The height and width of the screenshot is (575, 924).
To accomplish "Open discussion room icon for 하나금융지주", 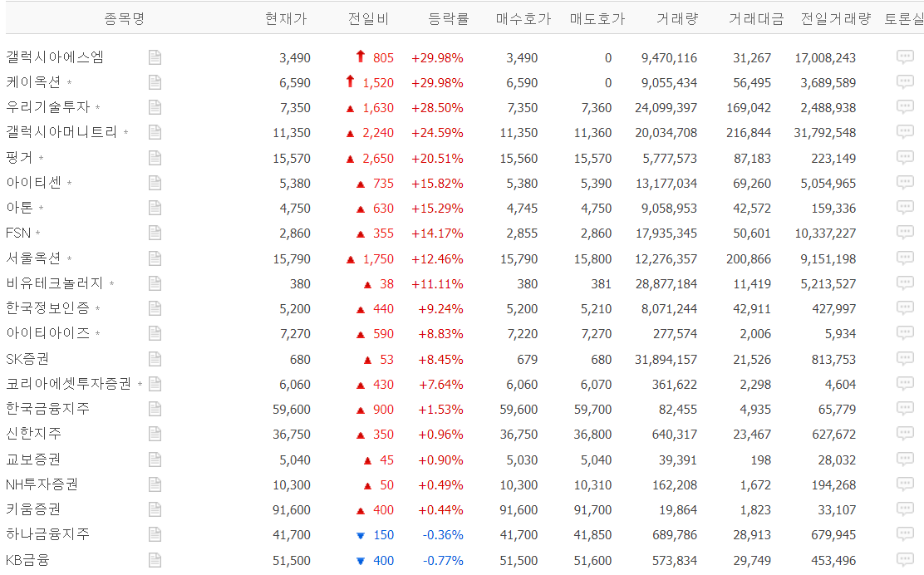I will 905,534.
